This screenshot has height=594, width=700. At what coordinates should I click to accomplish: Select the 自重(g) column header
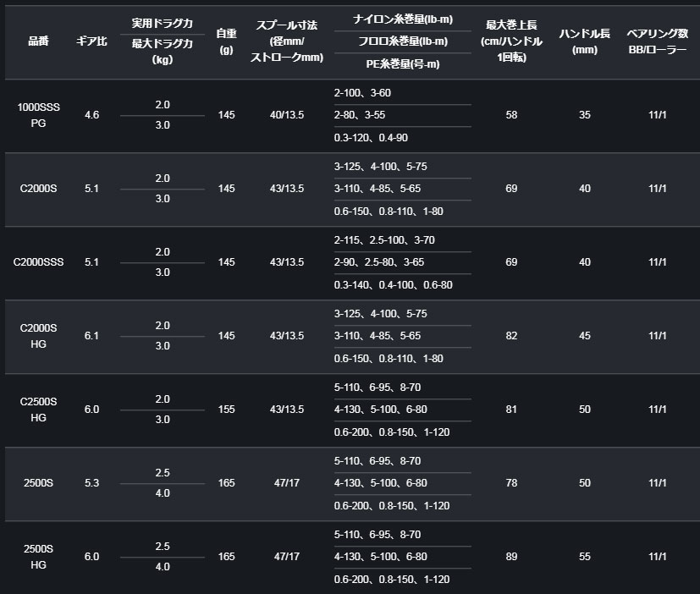tap(226, 41)
